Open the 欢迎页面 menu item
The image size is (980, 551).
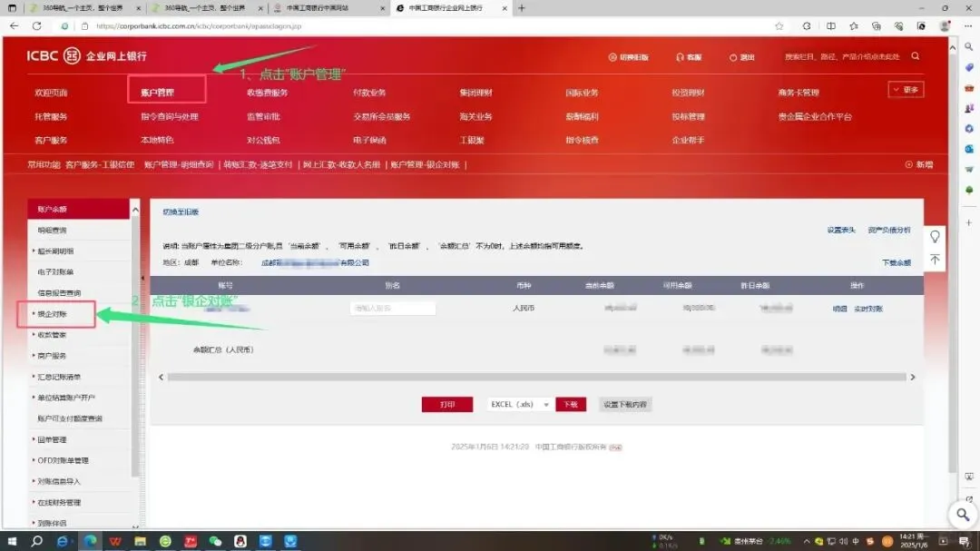point(51,92)
